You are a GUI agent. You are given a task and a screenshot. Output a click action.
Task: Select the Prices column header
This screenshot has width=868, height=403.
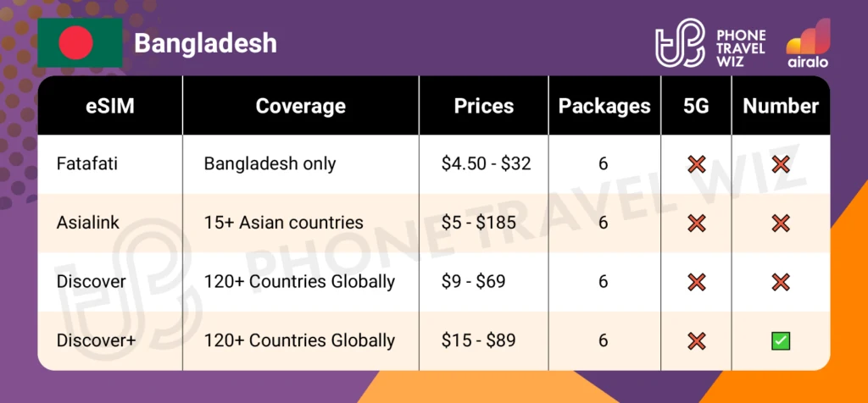[x=484, y=106]
